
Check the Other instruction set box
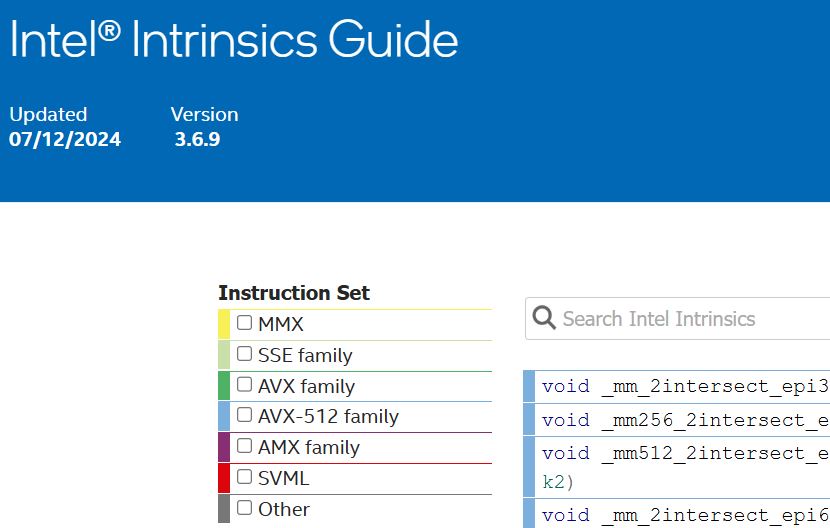point(244,508)
